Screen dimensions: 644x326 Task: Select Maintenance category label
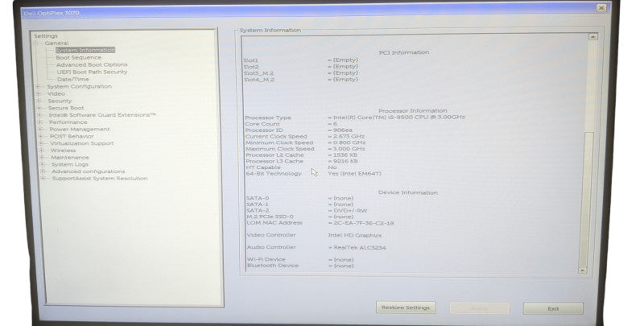(70, 158)
